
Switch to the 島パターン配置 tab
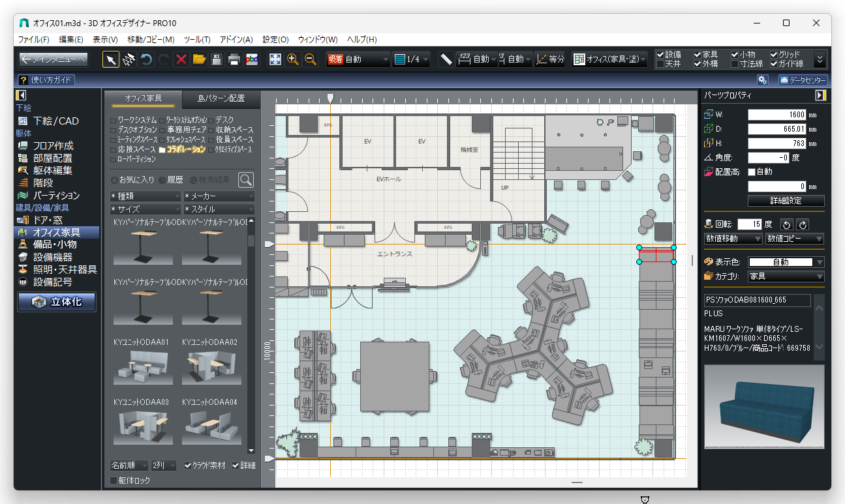point(221,98)
